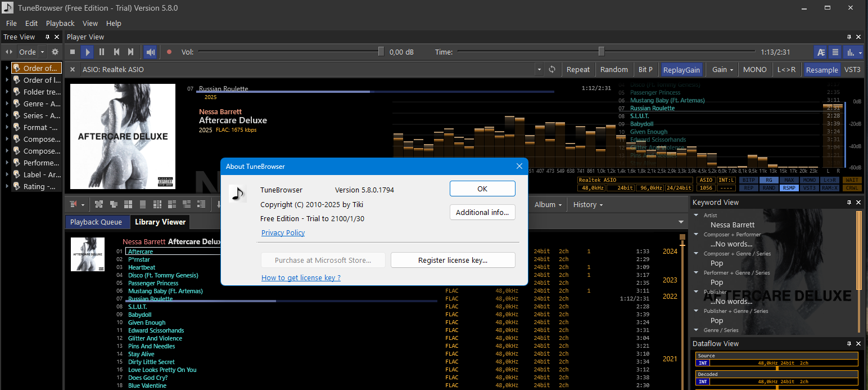Open the Edit menu
This screenshot has height=390, width=868.
31,23
